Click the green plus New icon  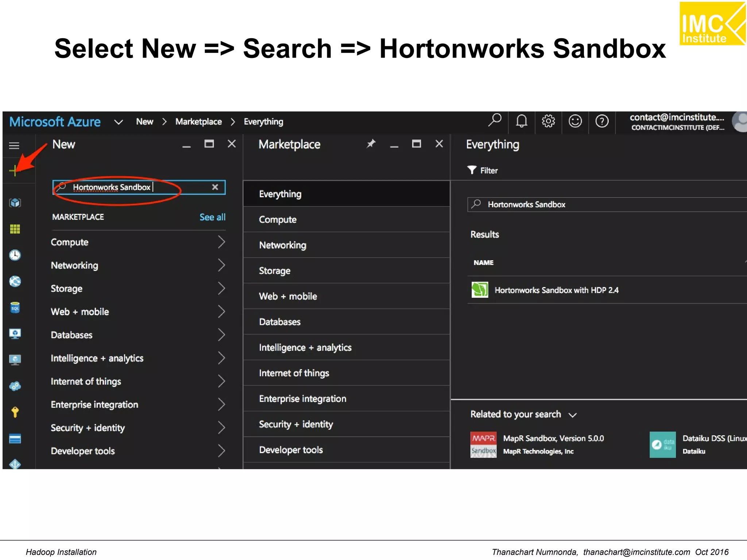click(14, 170)
